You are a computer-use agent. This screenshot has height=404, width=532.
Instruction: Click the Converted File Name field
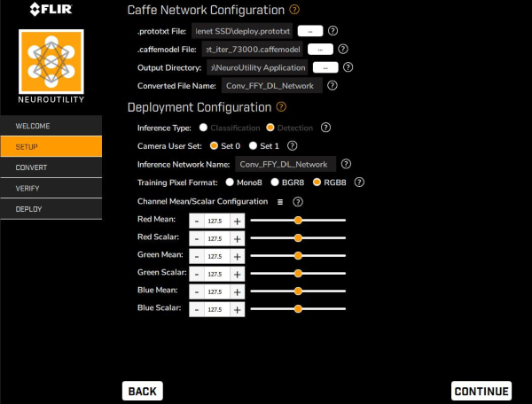click(272, 86)
